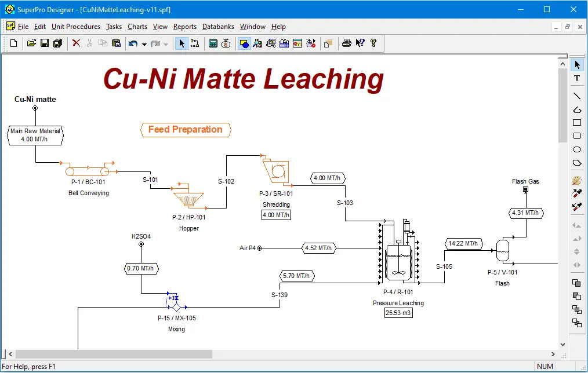Open a file with the folder icon
This screenshot has width=588, height=373.
coord(32,43)
